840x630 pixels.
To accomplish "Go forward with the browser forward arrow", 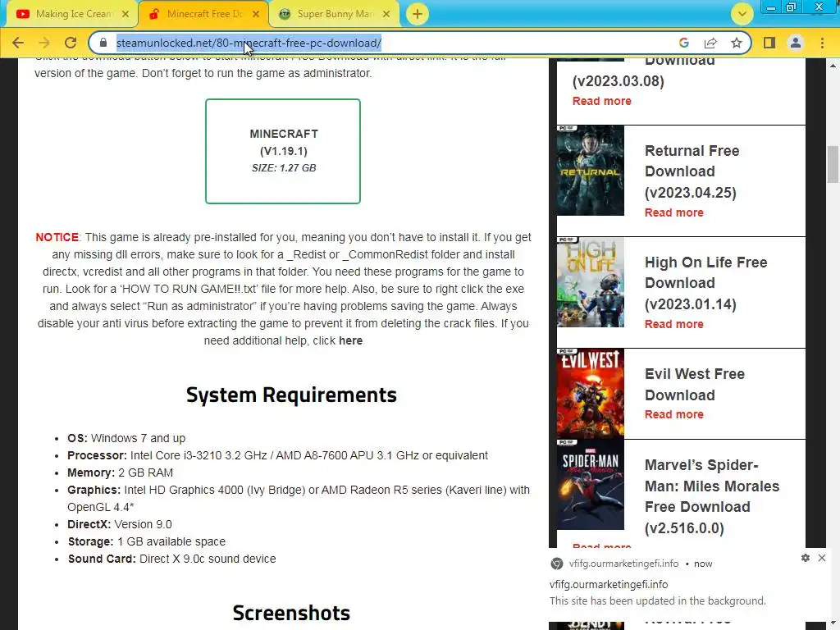I will (x=44, y=43).
